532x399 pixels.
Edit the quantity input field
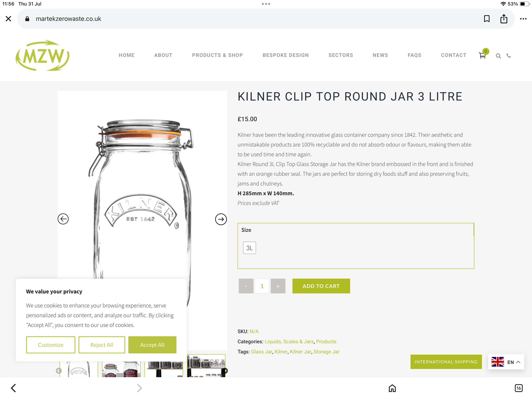tap(262, 286)
